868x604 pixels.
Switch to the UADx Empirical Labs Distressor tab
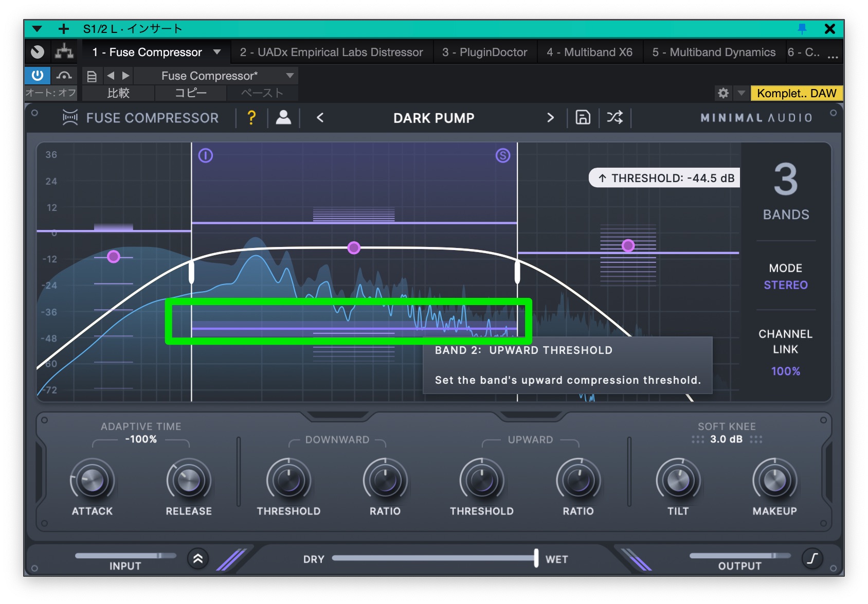coord(331,52)
